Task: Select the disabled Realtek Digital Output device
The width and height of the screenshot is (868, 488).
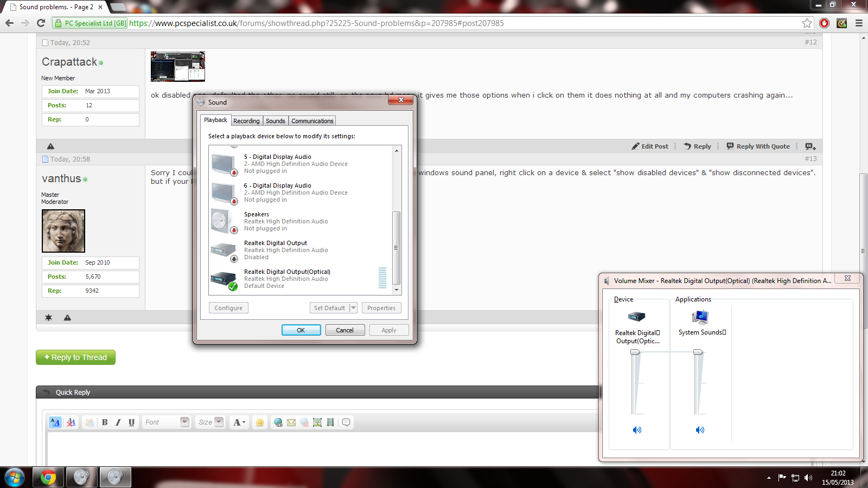Action: click(301, 250)
